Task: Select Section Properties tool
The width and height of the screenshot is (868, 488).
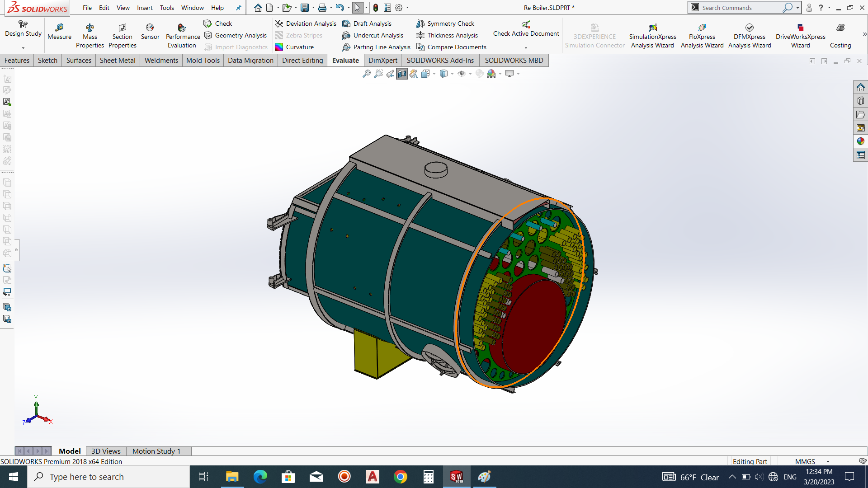Action: [122, 34]
